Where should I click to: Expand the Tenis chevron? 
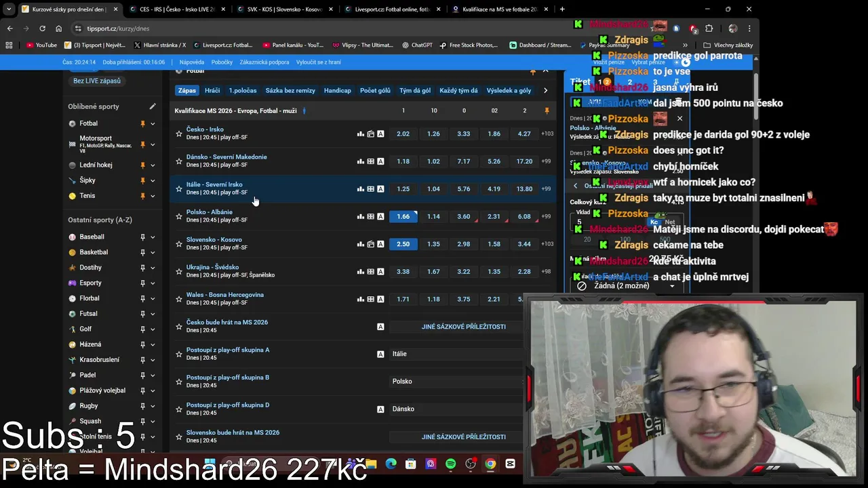[x=153, y=196]
